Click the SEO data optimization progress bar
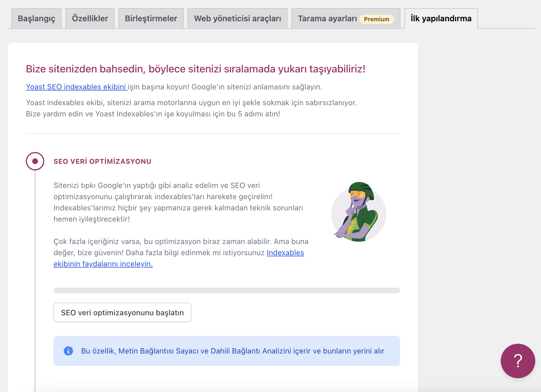This screenshot has width=541, height=392. click(227, 291)
